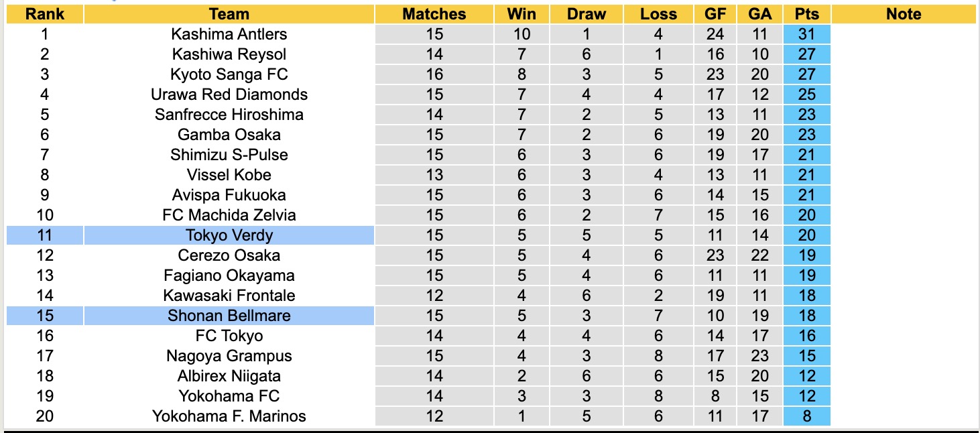980x433 pixels.
Task: Select the highlighted Tokyo Verdy row
Action: pyautogui.click(x=229, y=235)
